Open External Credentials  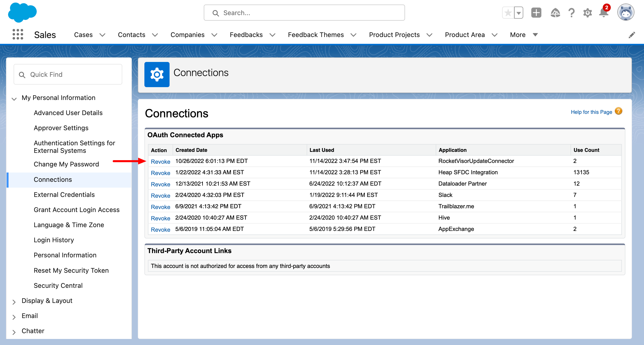click(x=64, y=195)
